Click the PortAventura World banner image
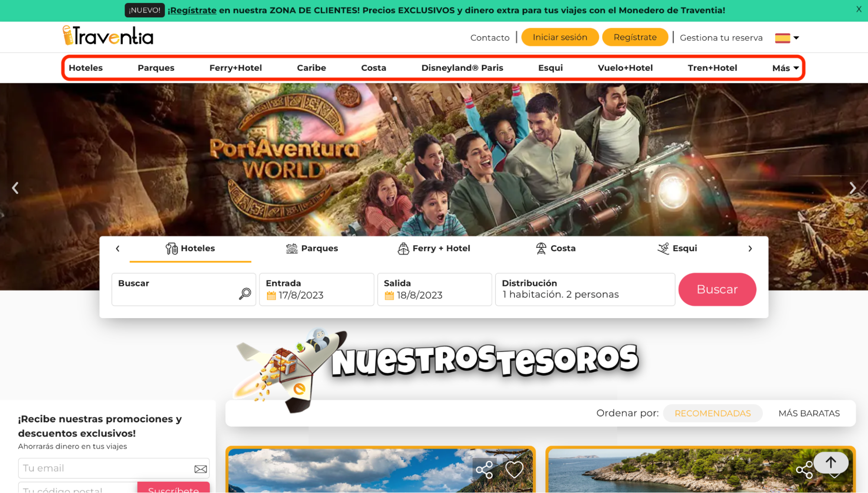This screenshot has height=493, width=868. tap(434, 161)
